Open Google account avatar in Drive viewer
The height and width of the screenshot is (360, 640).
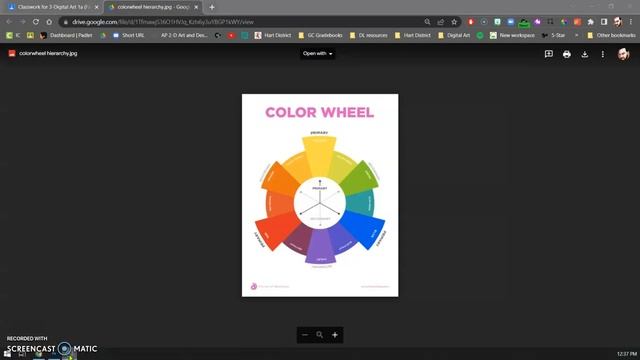[623, 54]
